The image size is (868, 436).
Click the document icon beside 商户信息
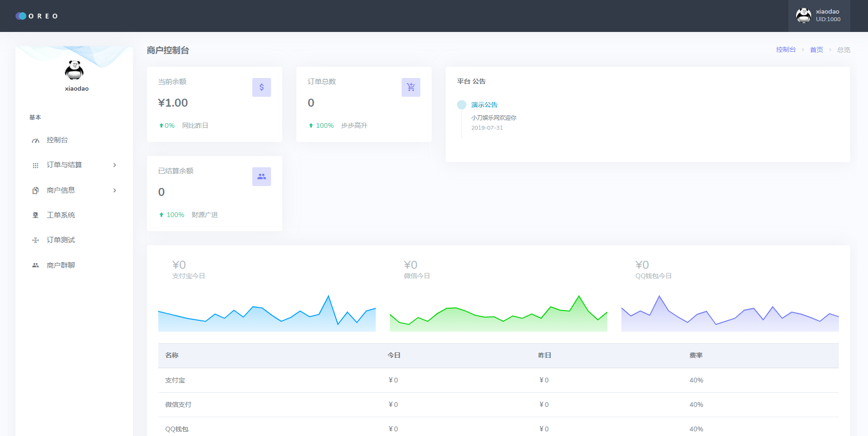click(35, 190)
